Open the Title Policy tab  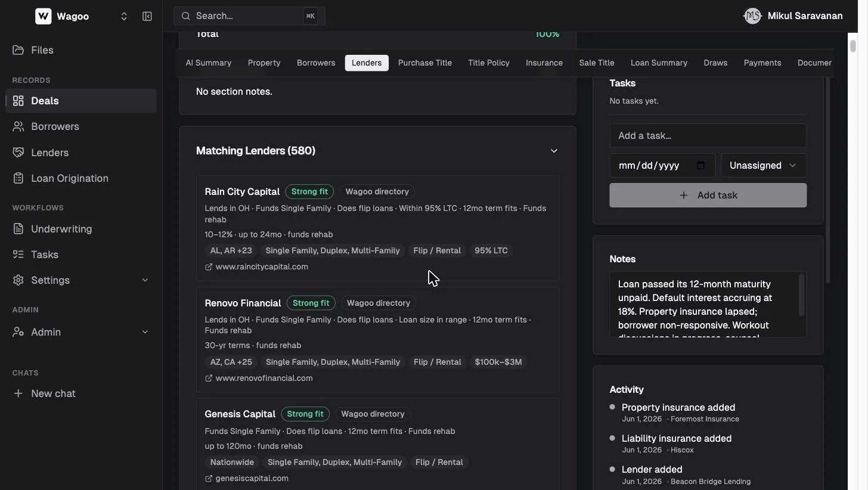(489, 63)
